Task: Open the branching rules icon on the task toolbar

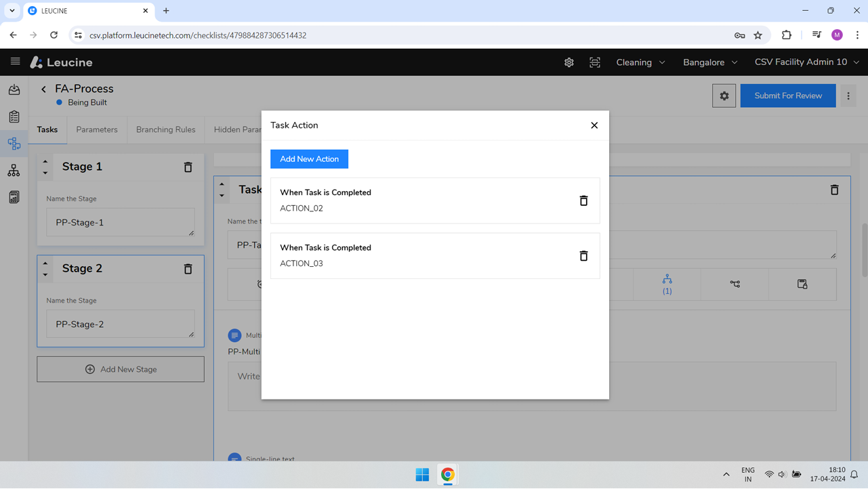Action: point(735,284)
